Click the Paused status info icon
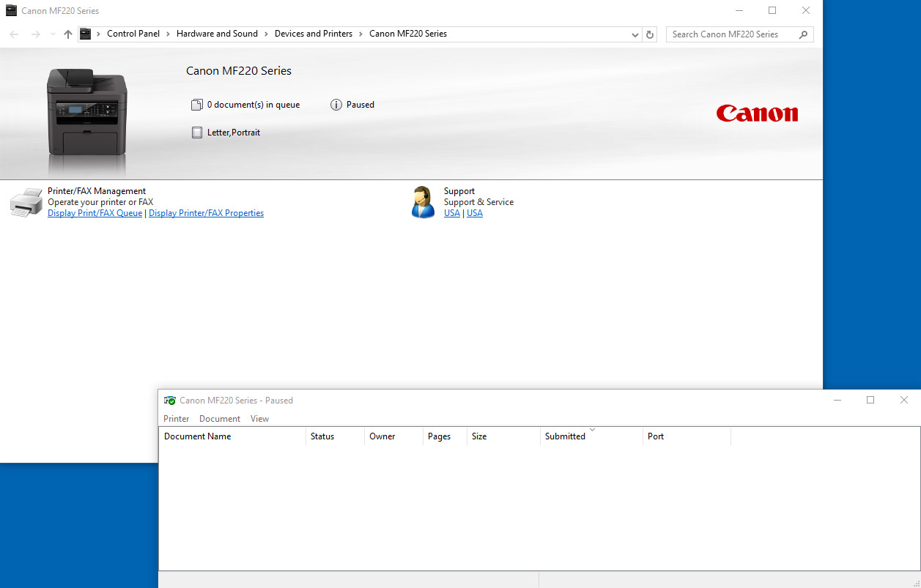This screenshot has width=921, height=588. pos(336,105)
